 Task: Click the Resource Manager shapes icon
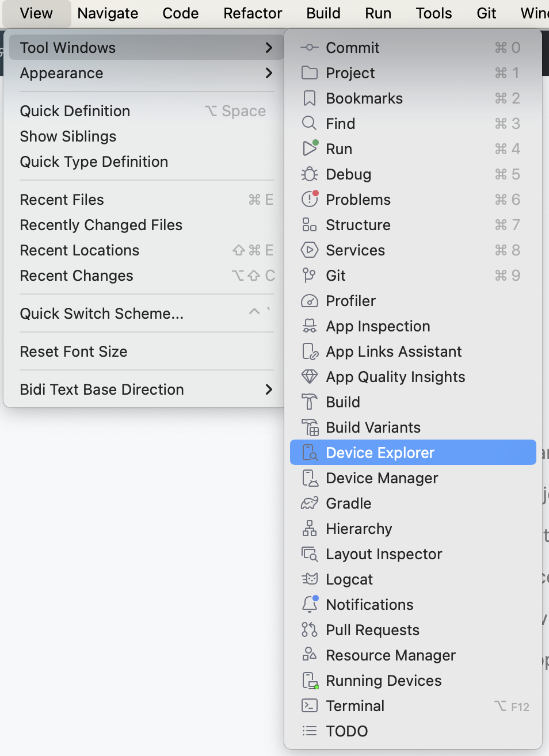[310, 655]
